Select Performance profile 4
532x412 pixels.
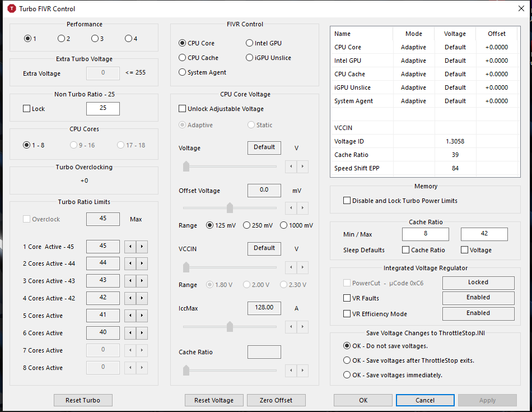pyautogui.click(x=131, y=38)
